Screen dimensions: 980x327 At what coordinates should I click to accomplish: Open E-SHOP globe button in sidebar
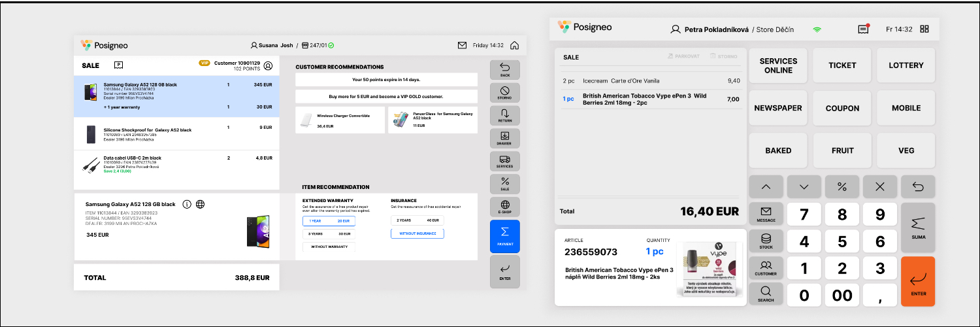tap(504, 207)
